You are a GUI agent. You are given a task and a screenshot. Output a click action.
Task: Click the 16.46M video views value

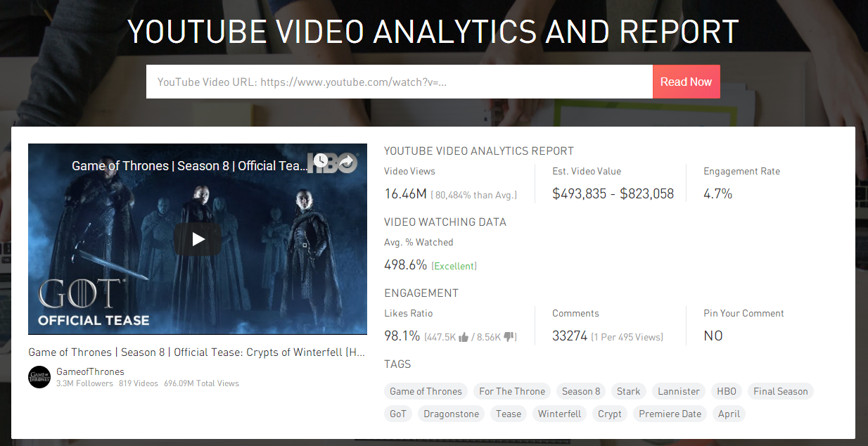click(405, 194)
